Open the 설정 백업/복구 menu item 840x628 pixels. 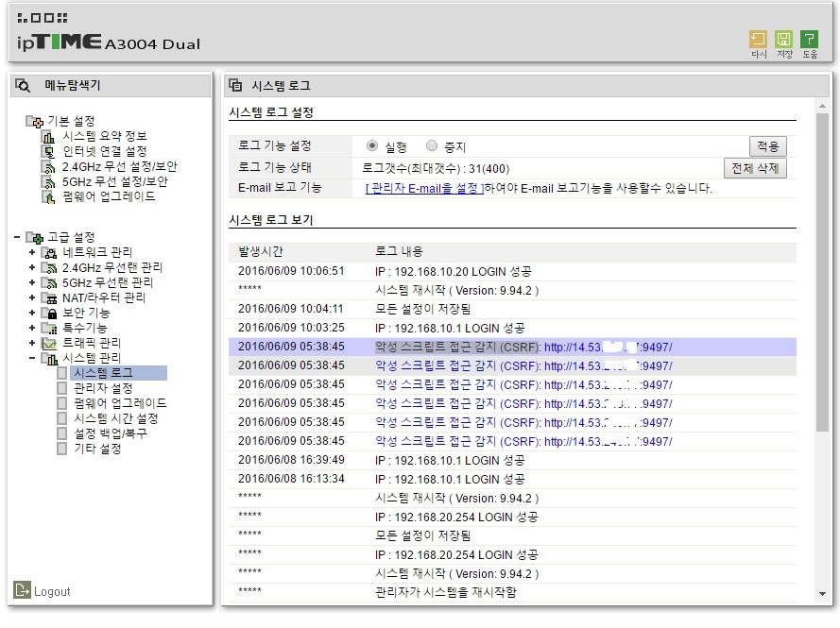(x=110, y=433)
